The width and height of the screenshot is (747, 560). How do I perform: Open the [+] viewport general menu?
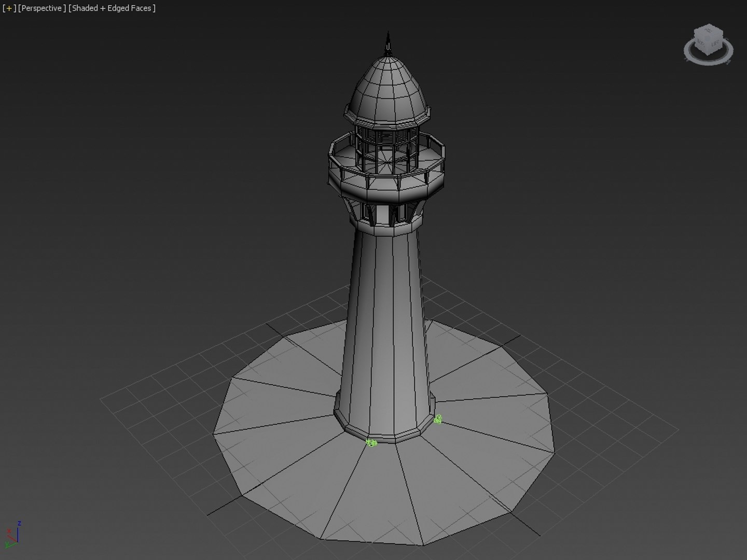coord(9,8)
